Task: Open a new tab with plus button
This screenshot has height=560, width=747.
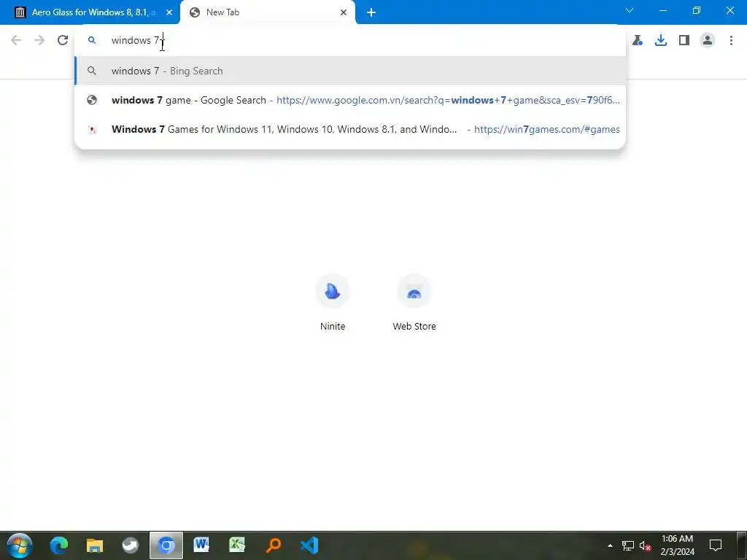Action: pos(371,12)
